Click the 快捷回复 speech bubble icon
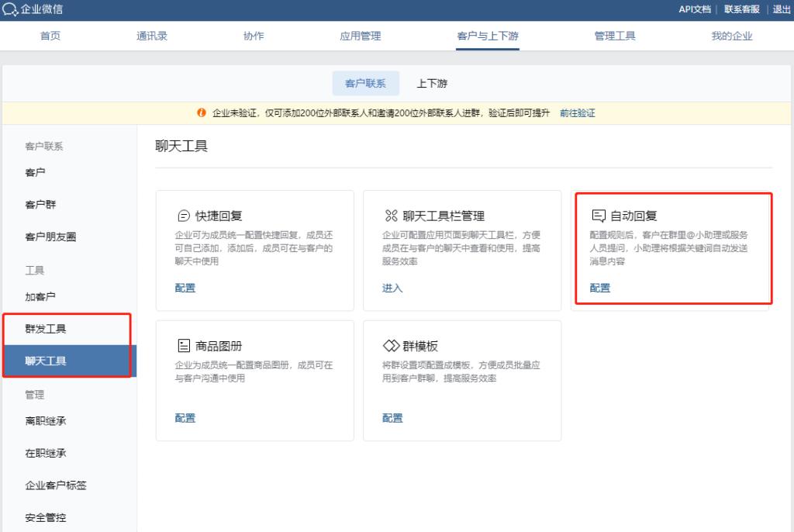794x532 pixels. pyautogui.click(x=185, y=216)
